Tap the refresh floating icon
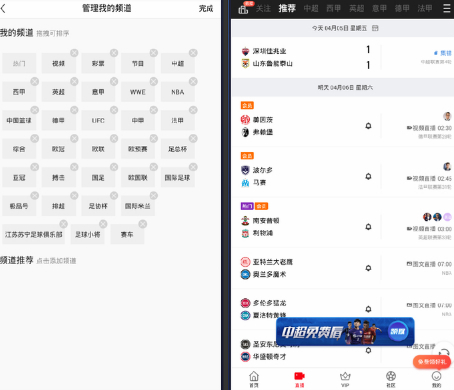The image size is (454, 390). (444, 352)
